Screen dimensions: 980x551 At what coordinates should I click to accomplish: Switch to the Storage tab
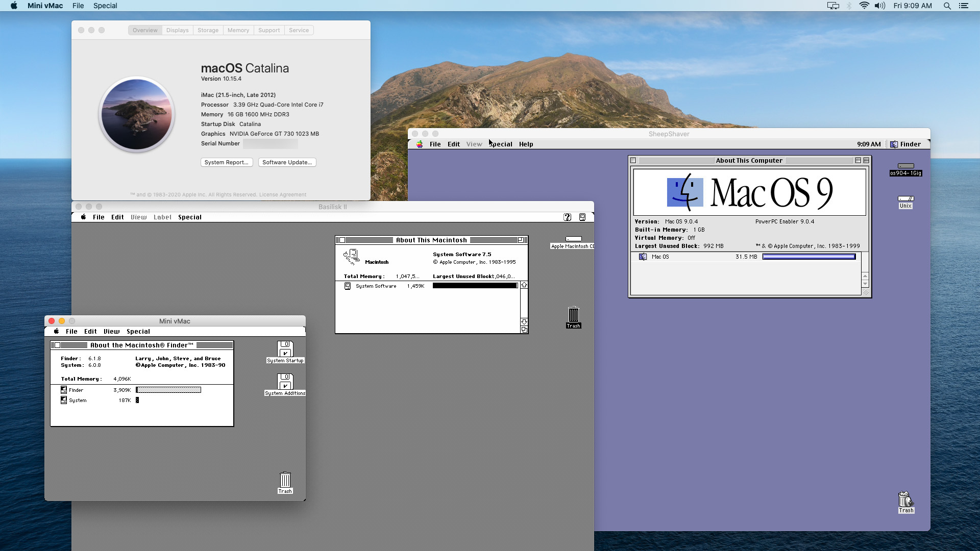point(208,30)
